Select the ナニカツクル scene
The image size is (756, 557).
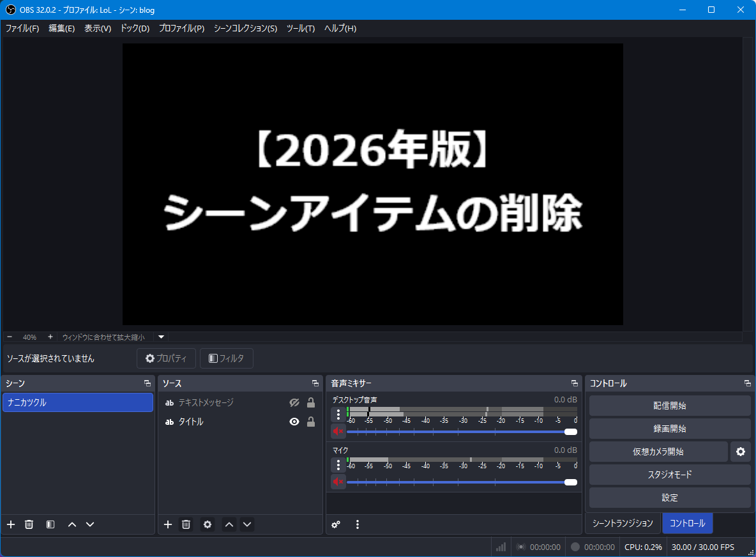tap(78, 402)
